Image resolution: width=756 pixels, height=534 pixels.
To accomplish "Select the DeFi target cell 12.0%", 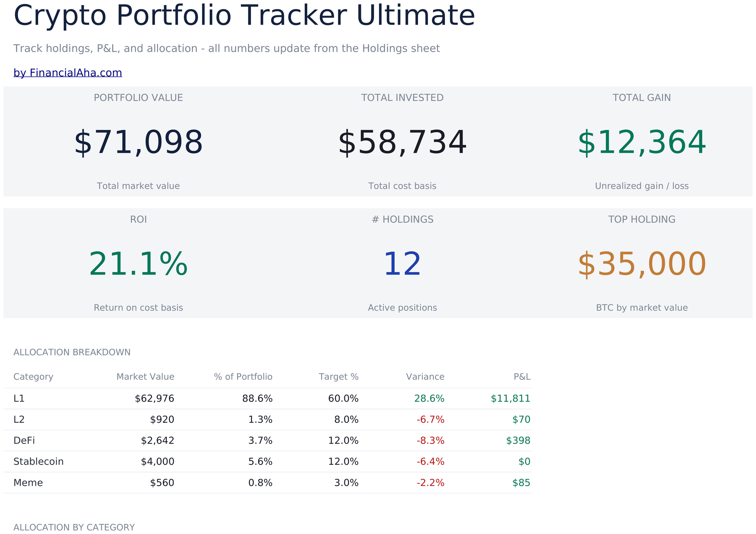I will pyautogui.click(x=343, y=441).
